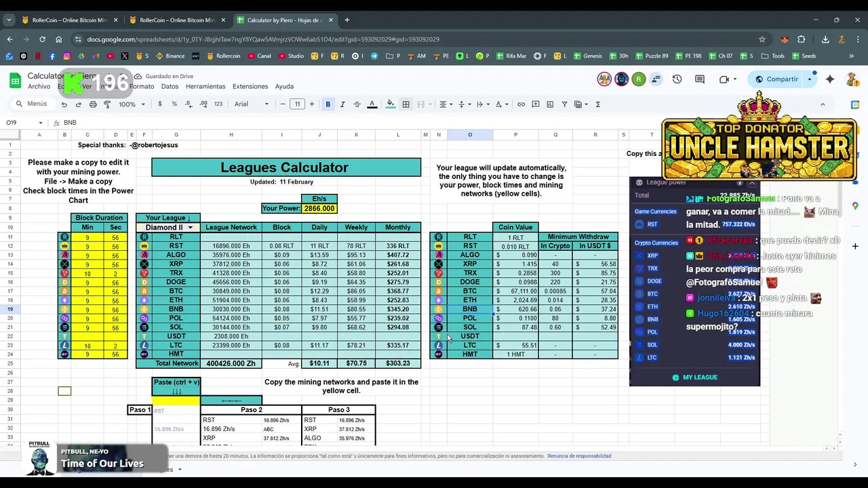The width and height of the screenshot is (868, 488).
Task: Open the Datos menu
Action: (170, 87)
